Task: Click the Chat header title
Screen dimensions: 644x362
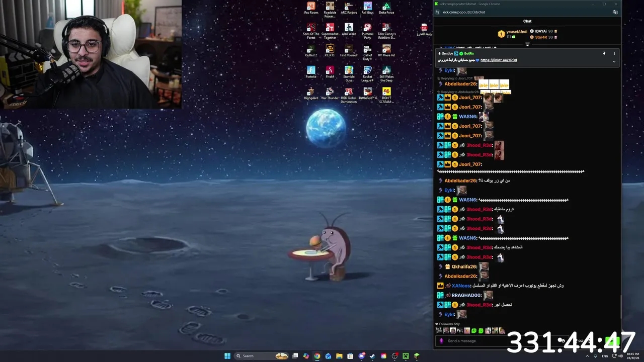Action: click(x=527, y=21)
